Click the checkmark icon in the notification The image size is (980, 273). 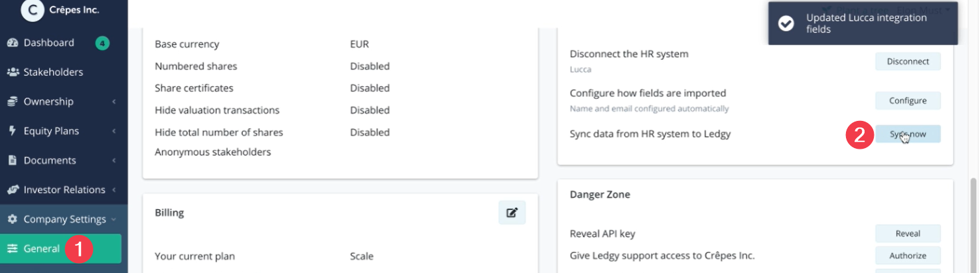(786, 23)
